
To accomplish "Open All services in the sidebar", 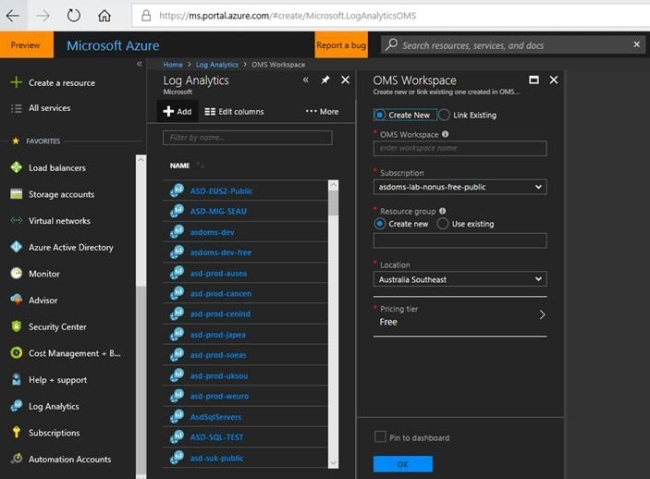I will [x=49, y=108].
